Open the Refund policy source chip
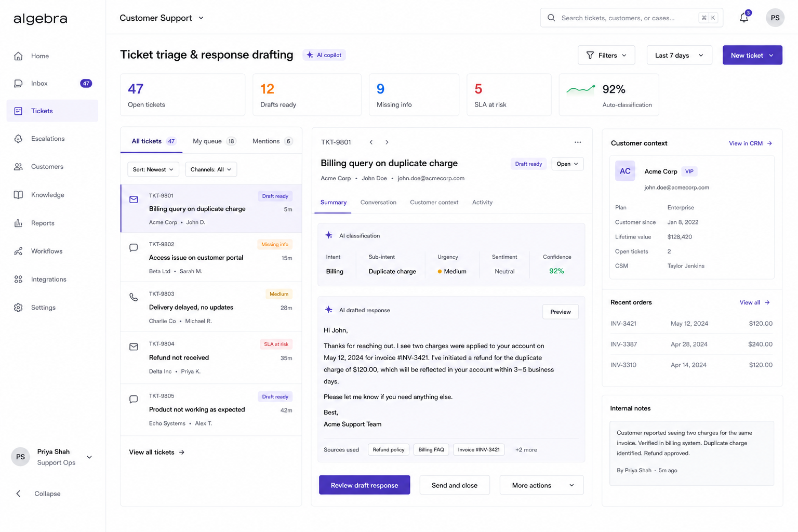 (x=389, y=450)
